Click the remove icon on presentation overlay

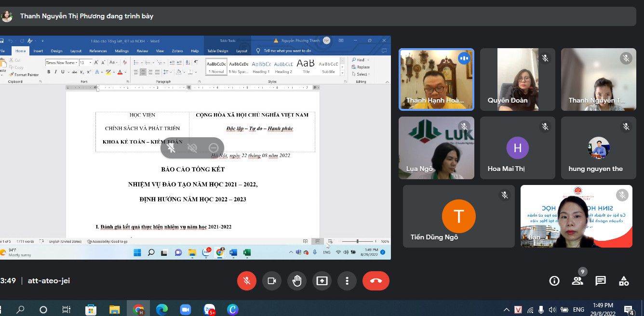click(214, 148)
